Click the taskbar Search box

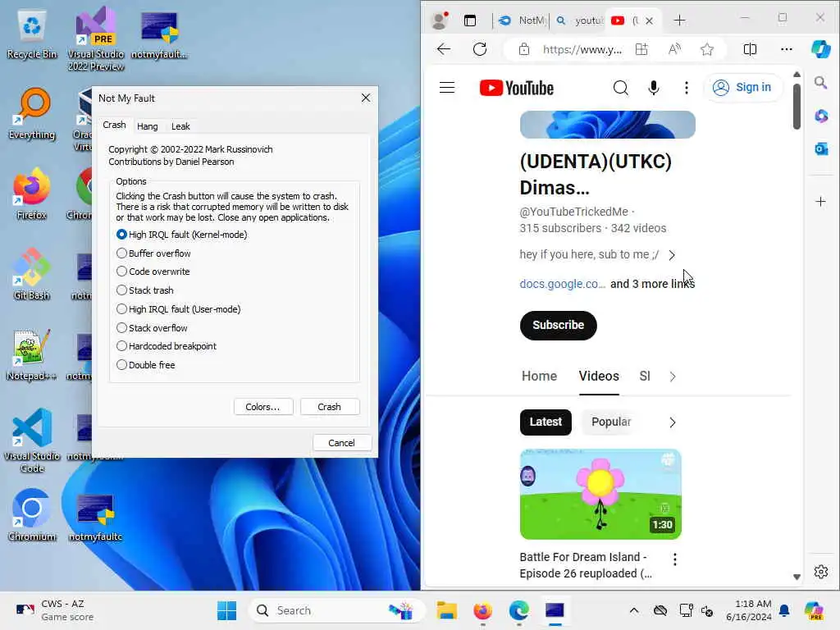tap(336, 610)
